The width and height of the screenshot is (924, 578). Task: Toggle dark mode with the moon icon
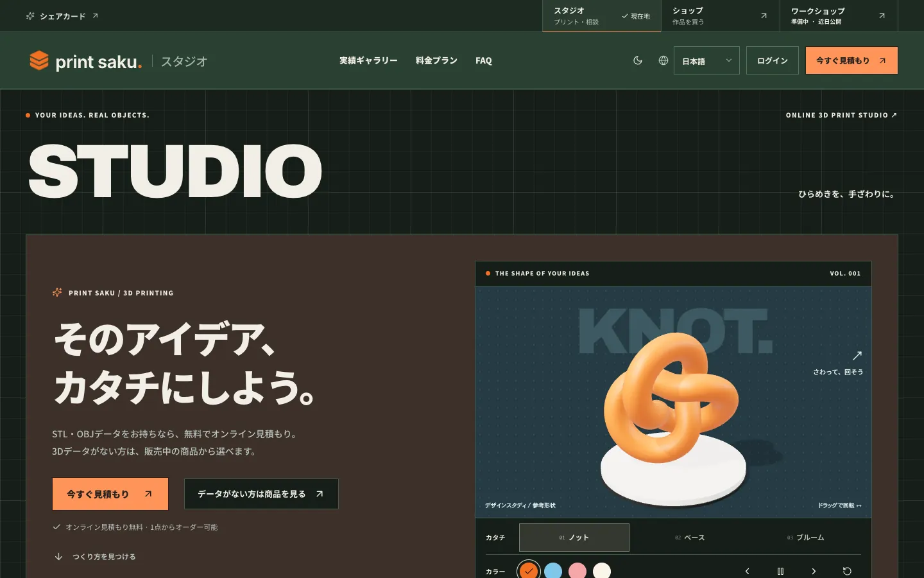click(638, 60)
